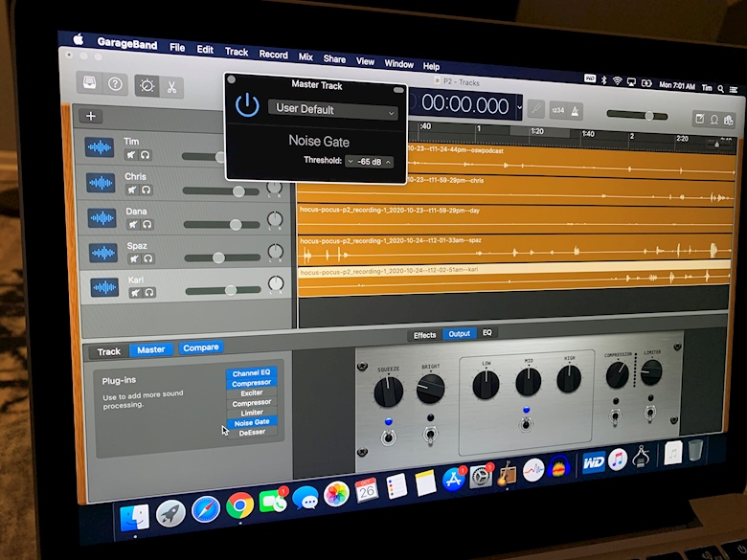Click the Dana track pan knob

(275, 219)
